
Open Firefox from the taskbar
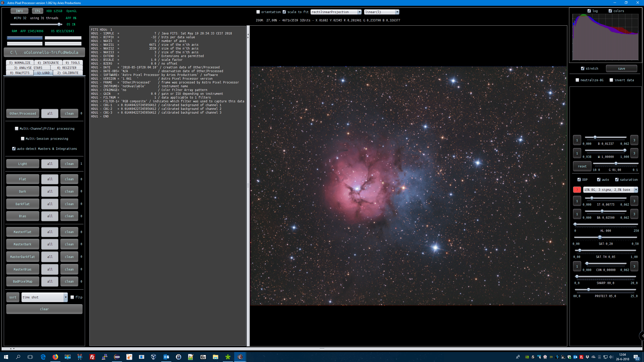click(x=55, y=357)
